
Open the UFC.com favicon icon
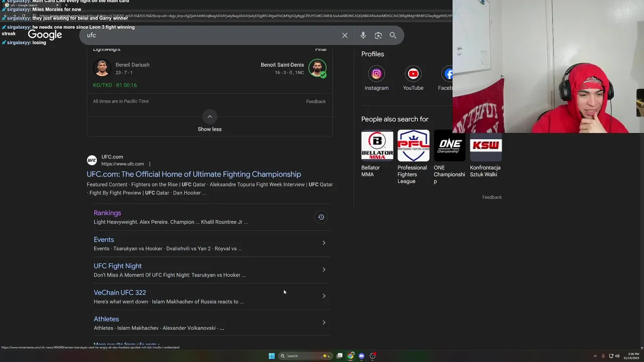click(x=92, y=160)
